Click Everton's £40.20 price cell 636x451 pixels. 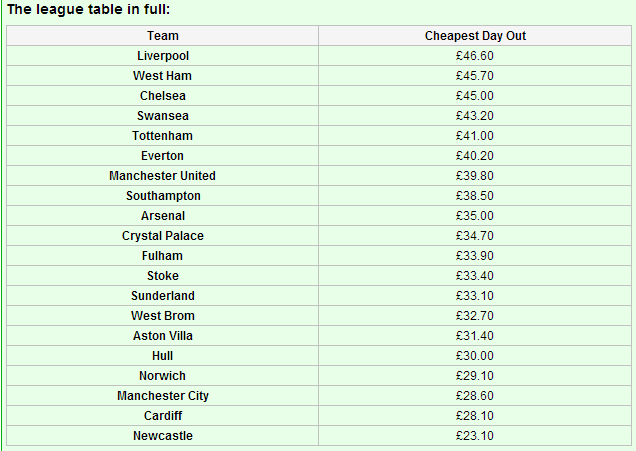tap(475, 156)
